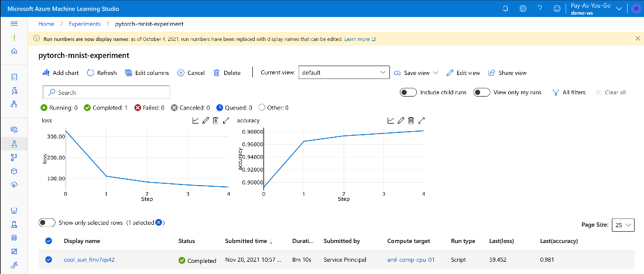Click Add chart in toolbar

coord(60,73)
